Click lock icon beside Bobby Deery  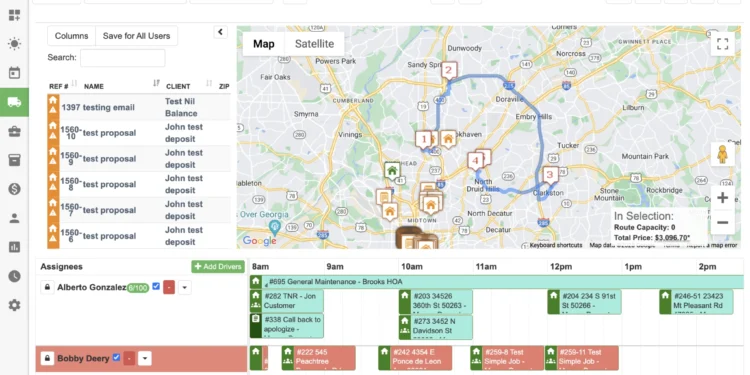click(47, 358)
